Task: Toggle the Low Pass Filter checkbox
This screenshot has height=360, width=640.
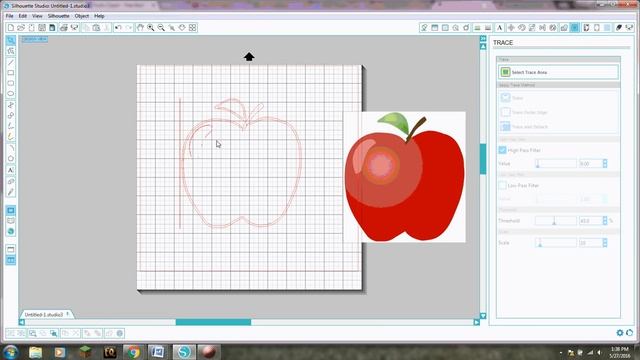Action: coord(502,185)
